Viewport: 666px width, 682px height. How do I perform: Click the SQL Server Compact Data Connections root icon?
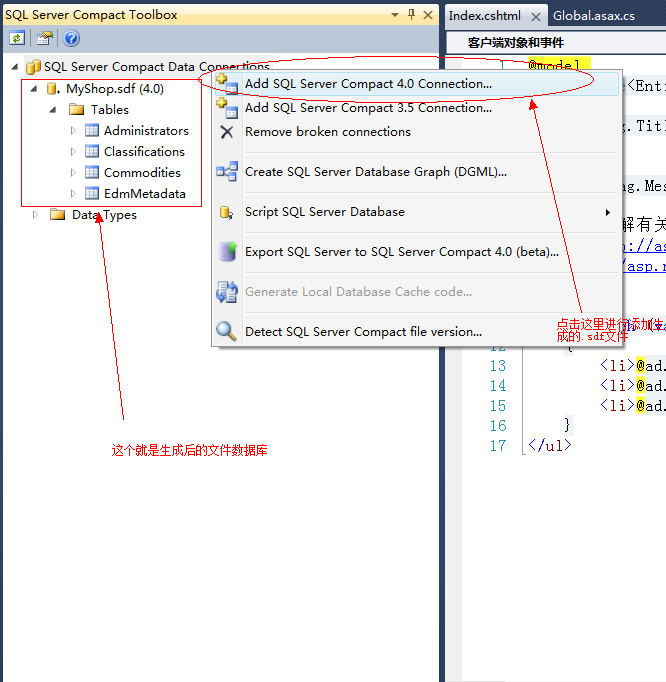pyautogui.click(x=33, y=67)
